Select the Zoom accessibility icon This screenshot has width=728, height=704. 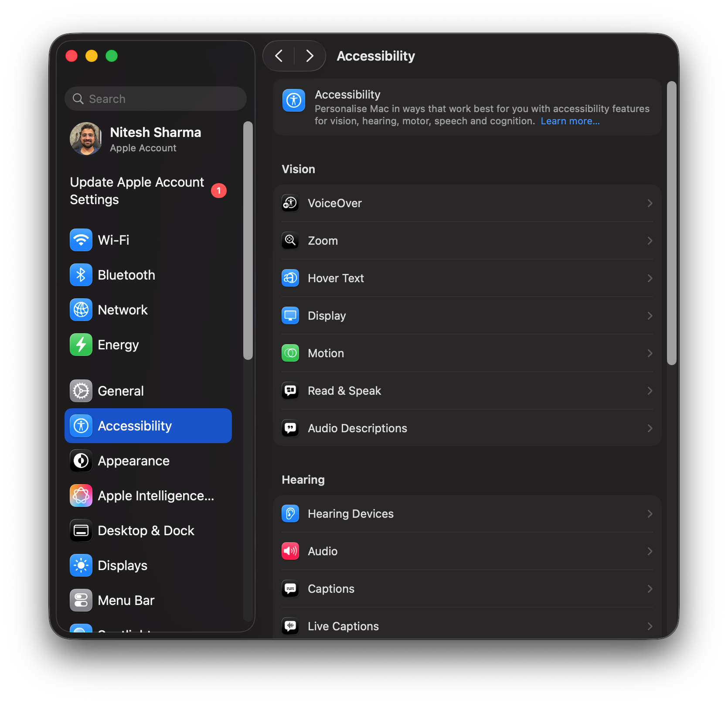[290, 240]
